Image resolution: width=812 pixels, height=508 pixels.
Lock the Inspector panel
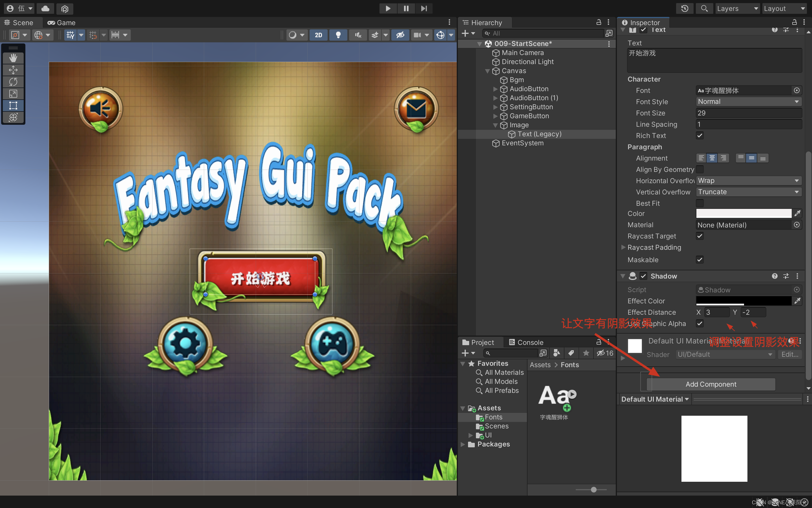[x=794, y=22]
